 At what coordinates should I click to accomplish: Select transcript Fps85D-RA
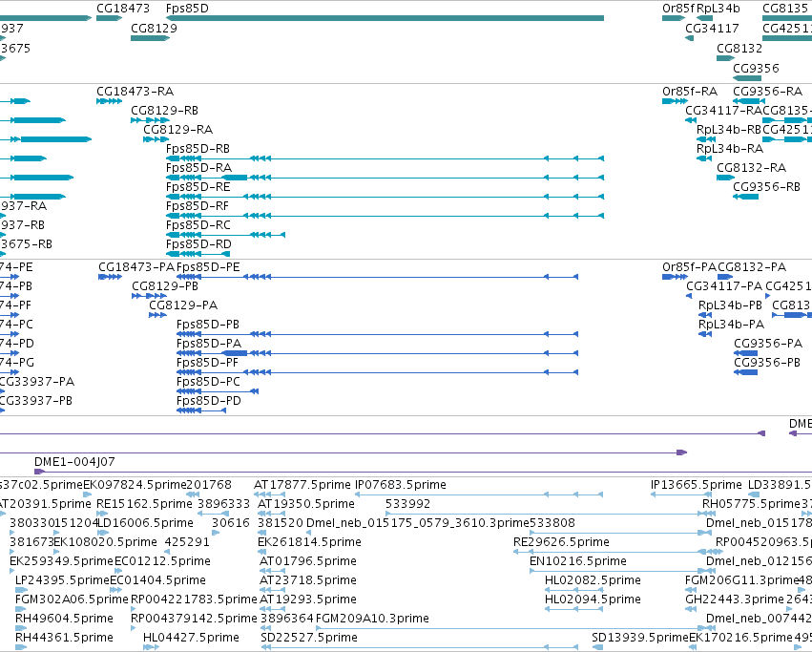coord(198,168)
